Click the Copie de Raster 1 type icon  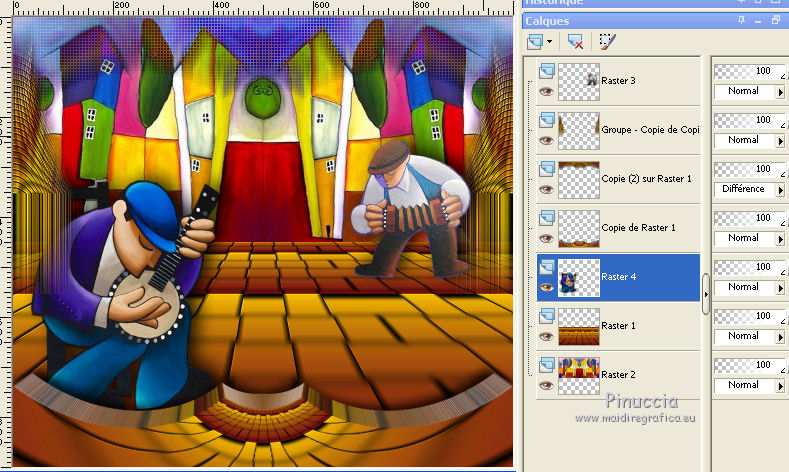547,218
